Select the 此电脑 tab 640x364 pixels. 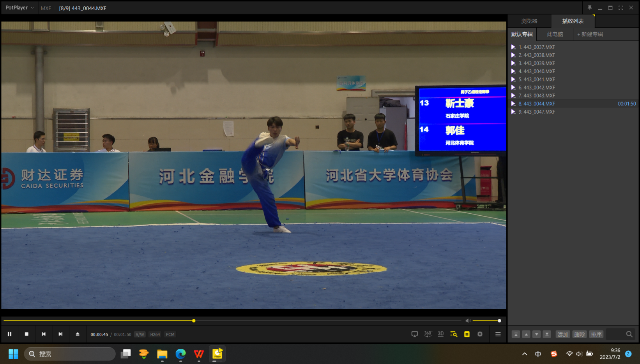click(x=555, y=34)
